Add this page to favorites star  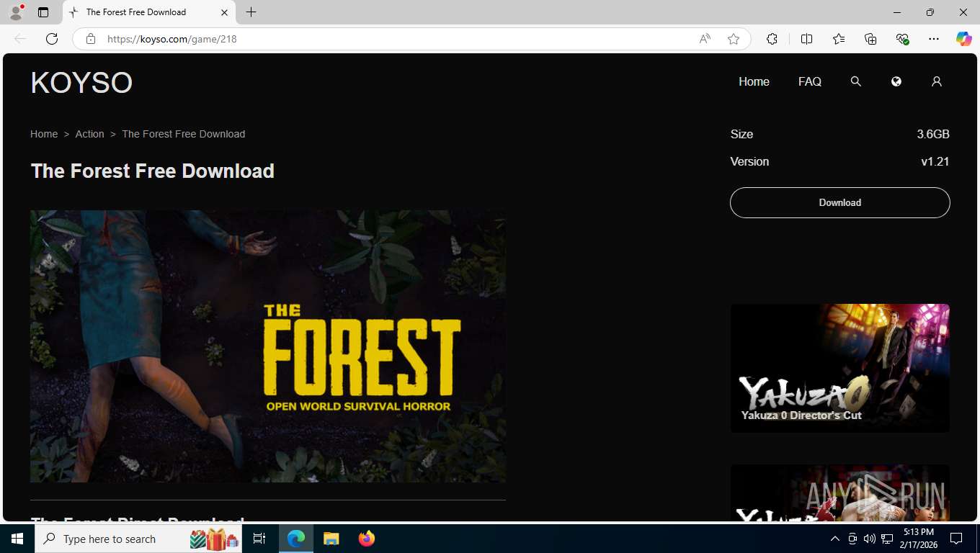point(734,39)
